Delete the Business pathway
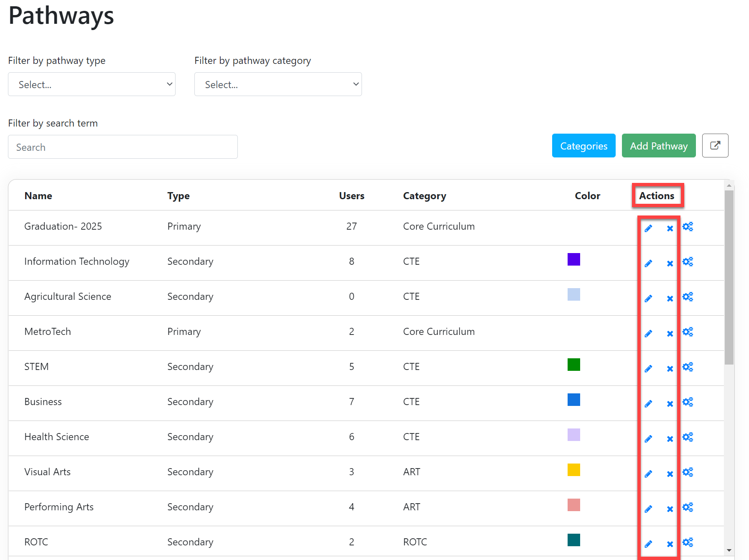Screen dimensions: 749x560 (x=670, y=403)
